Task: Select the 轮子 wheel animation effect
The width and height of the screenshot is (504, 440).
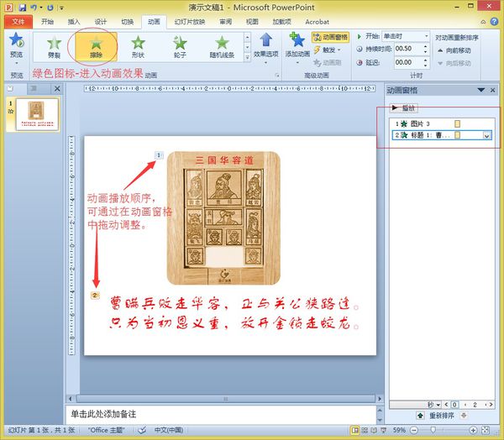Action: [x=180, y=47]
